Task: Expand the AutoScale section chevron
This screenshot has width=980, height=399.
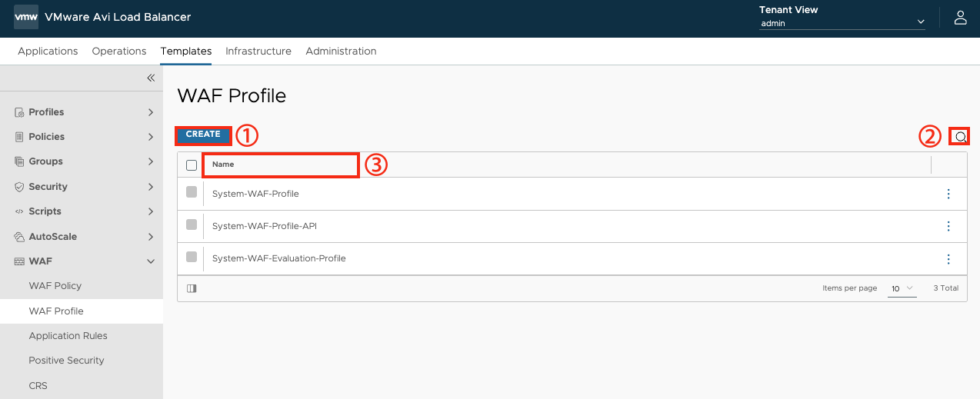Action: coord(151,237)
